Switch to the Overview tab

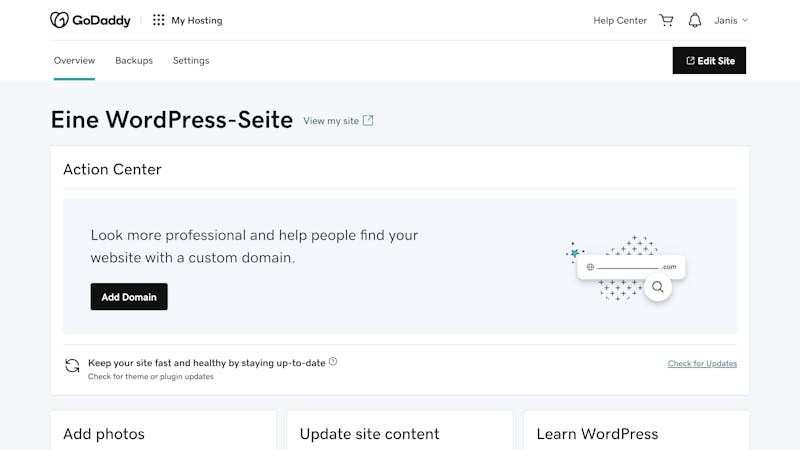tap(74, 60)
